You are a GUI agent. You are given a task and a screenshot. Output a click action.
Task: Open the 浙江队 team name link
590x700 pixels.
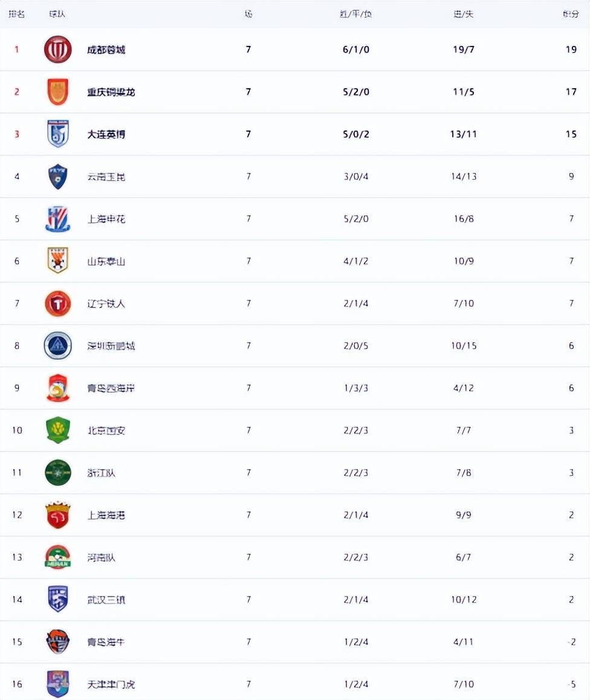[x=101, y=473]
